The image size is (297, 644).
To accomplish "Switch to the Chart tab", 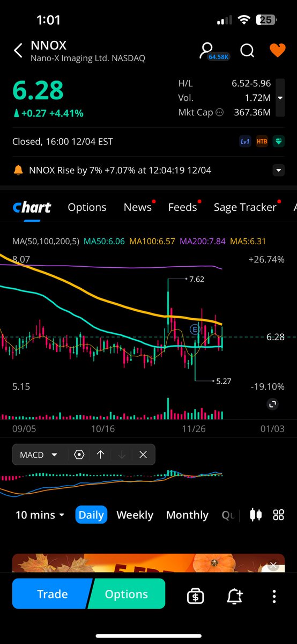I will (32, 207).
